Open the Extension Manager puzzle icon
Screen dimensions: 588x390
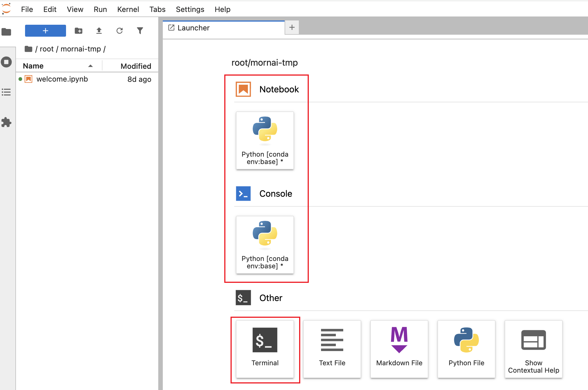(x=6, y=123)
